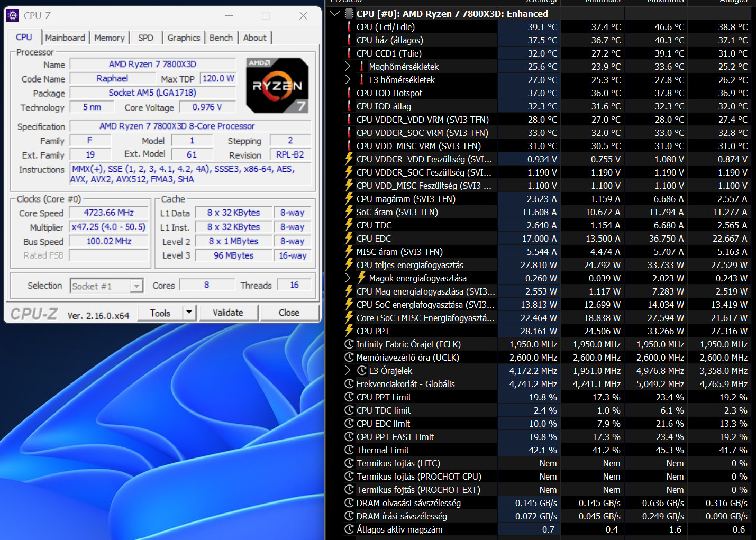This screenshot has width=756, height=540.
Task: Click the Threads value 16
Action: [x=294, y=285]
